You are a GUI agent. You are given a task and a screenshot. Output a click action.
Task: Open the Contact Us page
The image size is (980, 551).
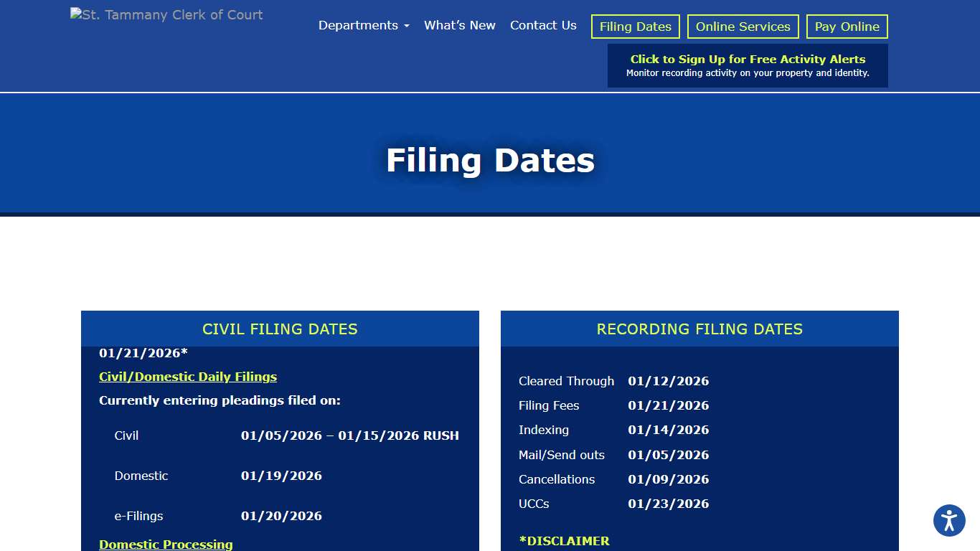point(543,25)
